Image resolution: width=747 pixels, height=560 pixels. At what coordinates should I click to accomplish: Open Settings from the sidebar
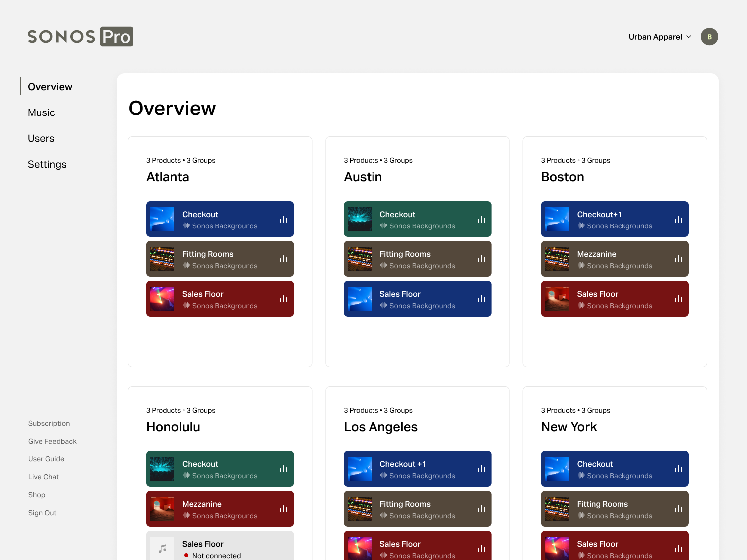47,164
